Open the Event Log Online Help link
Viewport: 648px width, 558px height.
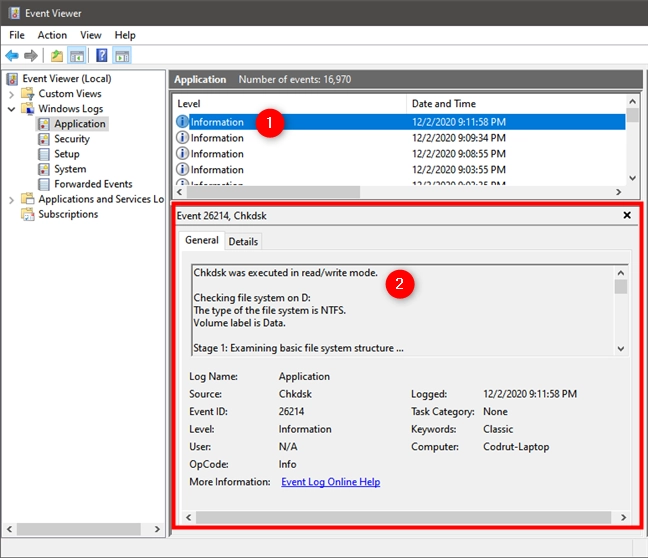tap(331, 482)
